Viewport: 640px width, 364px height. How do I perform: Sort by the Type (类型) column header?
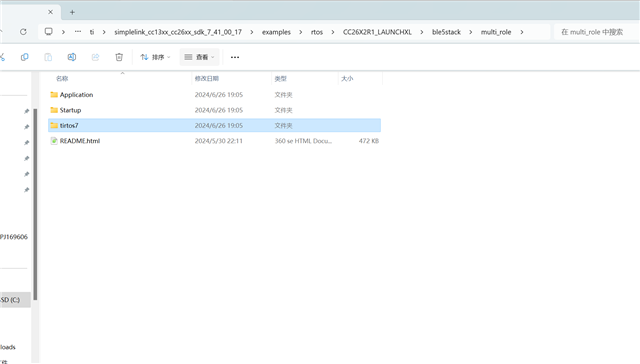coord(280,78)
